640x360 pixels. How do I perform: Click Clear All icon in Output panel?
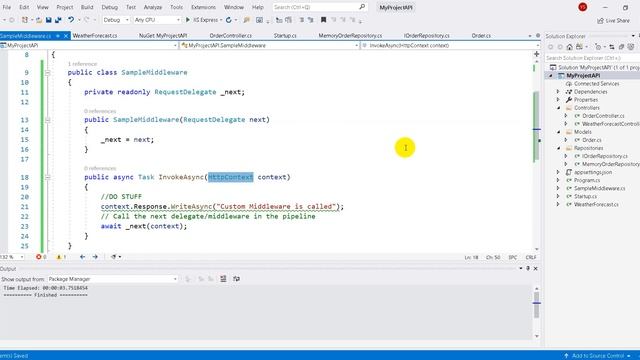tap(223, 279)
